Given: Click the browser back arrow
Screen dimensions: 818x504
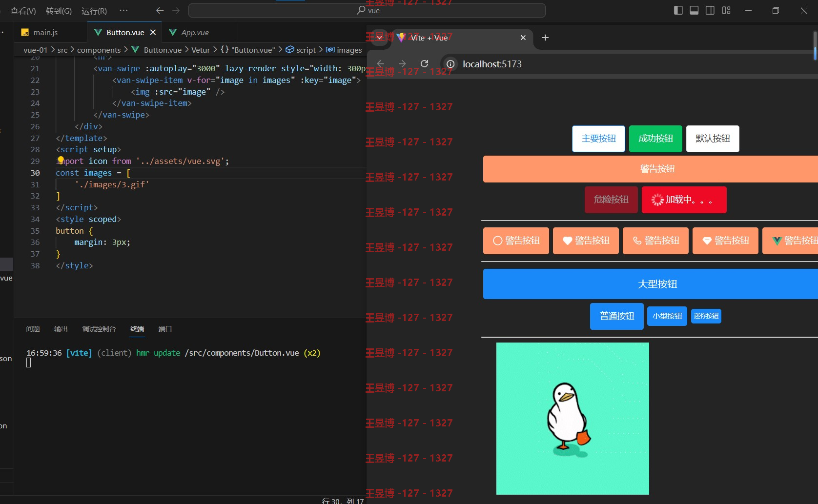Looking at the screenshot, I should (x=381, y=64).
